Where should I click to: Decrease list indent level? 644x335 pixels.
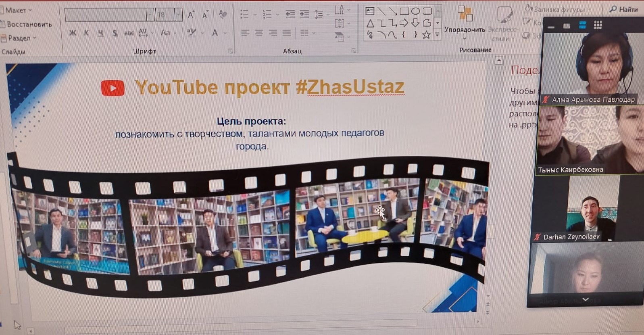tap(290, 15)
